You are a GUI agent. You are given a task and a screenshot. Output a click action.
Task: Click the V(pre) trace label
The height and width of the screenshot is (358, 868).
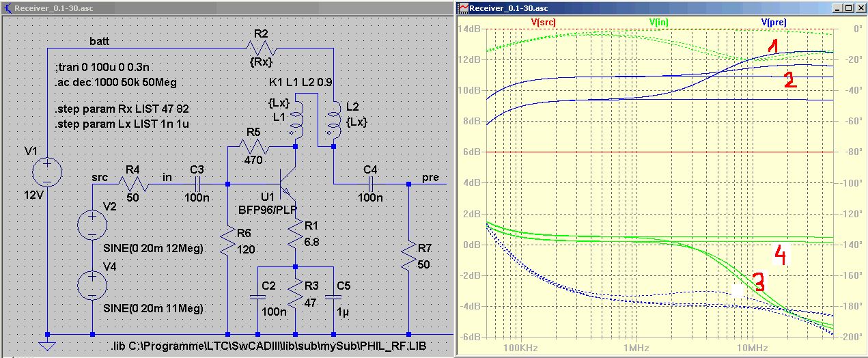[x=774, y=22]
